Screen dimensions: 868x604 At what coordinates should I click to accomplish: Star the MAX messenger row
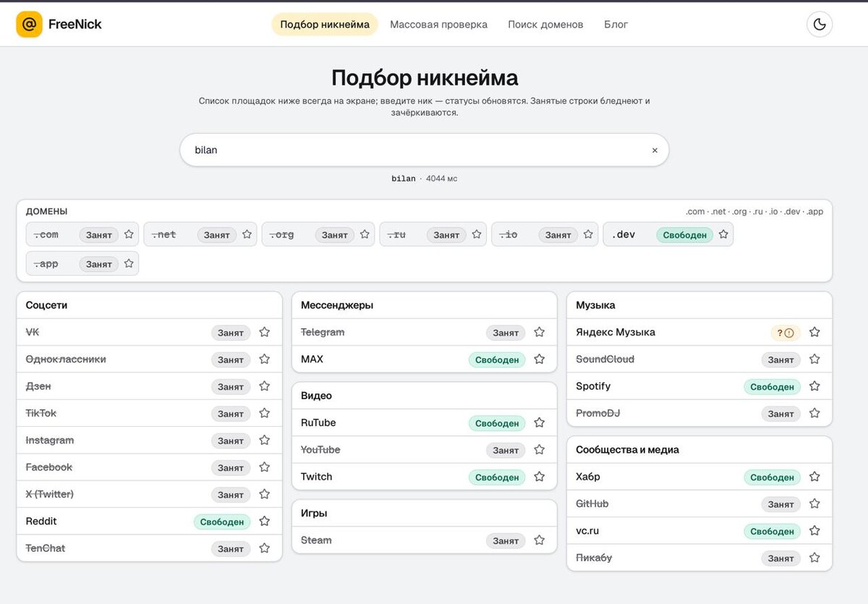(x=539, y=359)
